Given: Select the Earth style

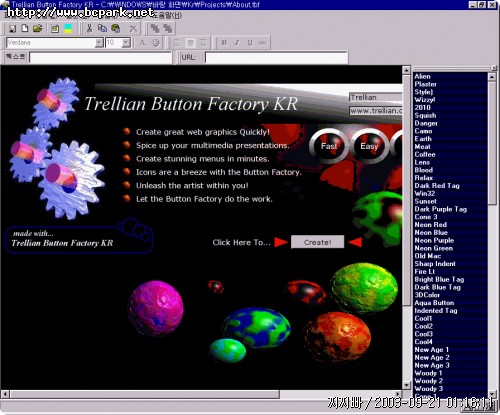Looking at the screenshot, I should pyautogui.click(x=423, y=139).
